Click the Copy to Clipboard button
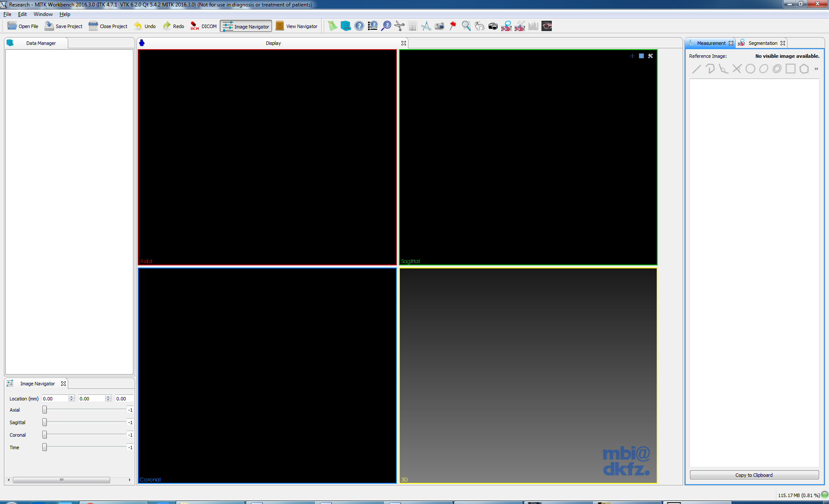The image size is (829, 504). pos(754,475)
